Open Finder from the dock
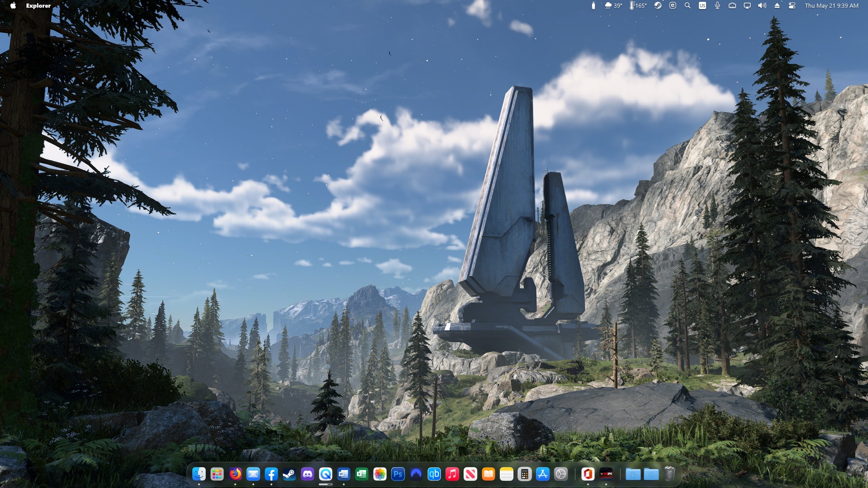868x488 pixels. pyautogui.click(x=199, y=474)
